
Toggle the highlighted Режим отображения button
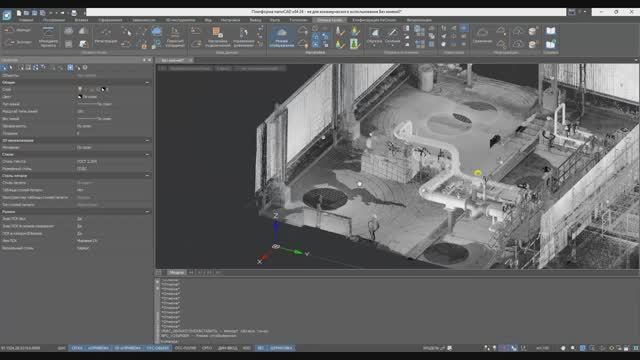(281, 37)
